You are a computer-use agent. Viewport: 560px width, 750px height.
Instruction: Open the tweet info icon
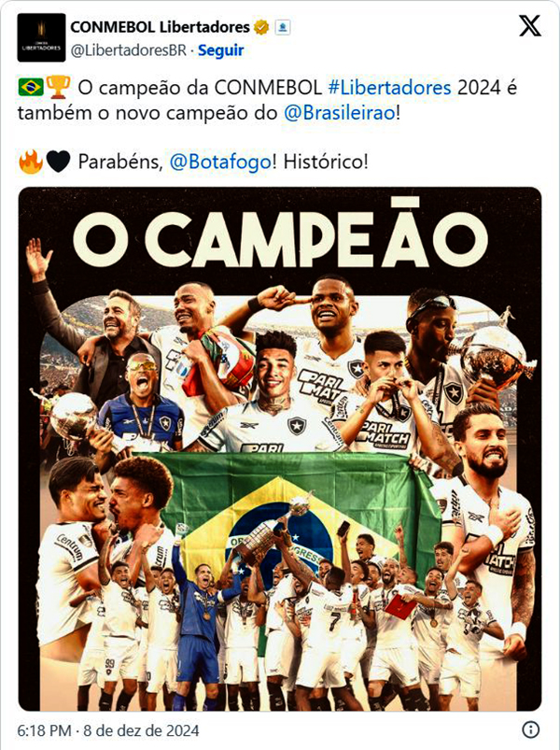(531, 729)
